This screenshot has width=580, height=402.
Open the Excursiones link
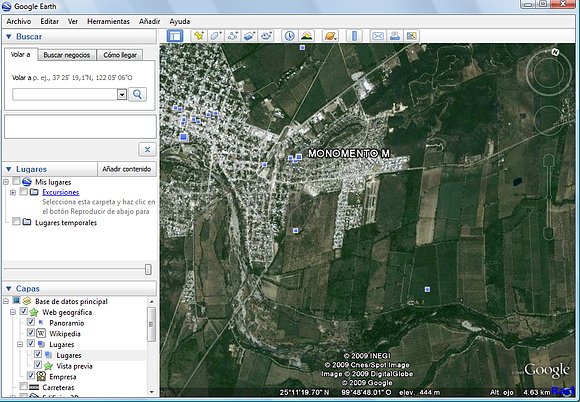61,192
